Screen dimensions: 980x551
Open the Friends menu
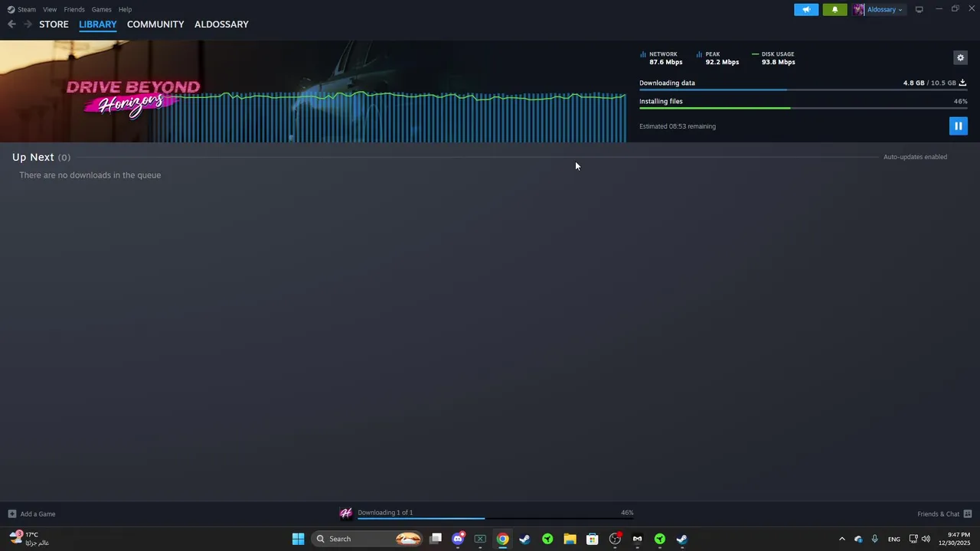coord(74,9)
